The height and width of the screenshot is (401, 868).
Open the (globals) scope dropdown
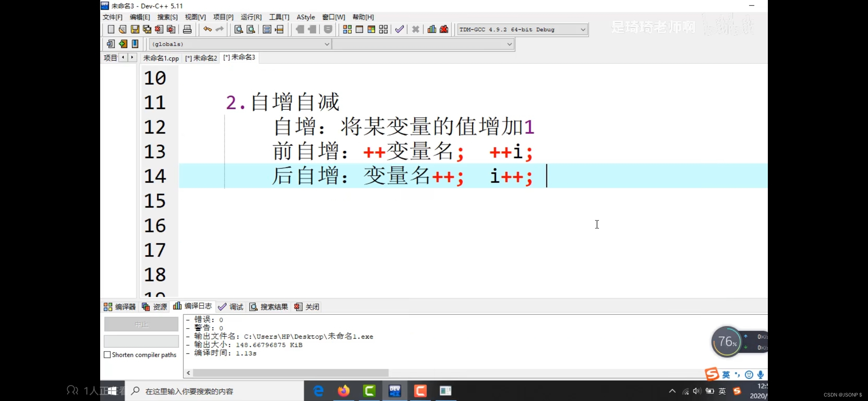tap(326, 44)
